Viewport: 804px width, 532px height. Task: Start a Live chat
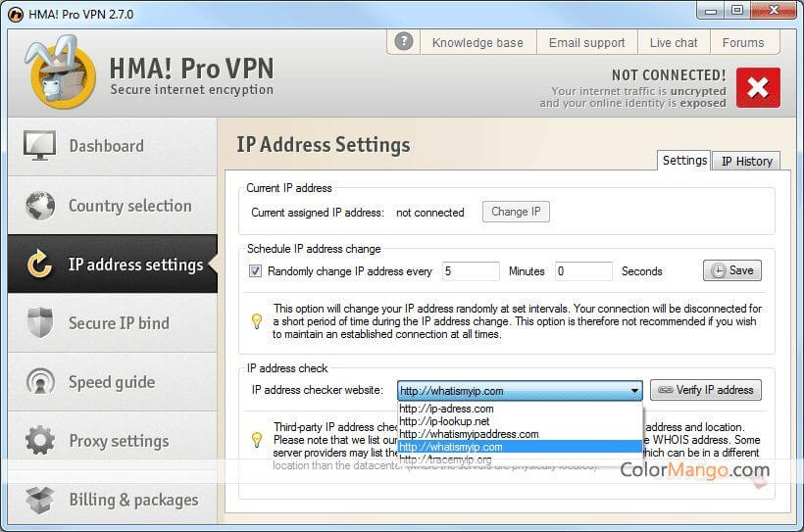pos(674,42)
